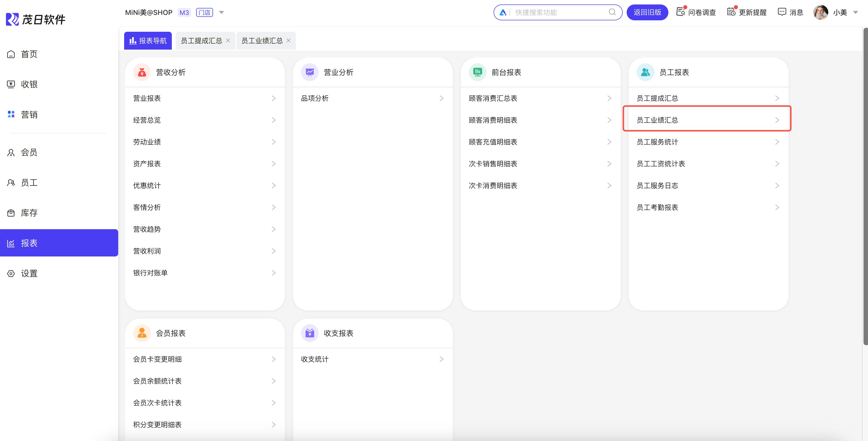Click the AI assistant icon in search box
The image size is (868, 441).
(x=503, y=12)
